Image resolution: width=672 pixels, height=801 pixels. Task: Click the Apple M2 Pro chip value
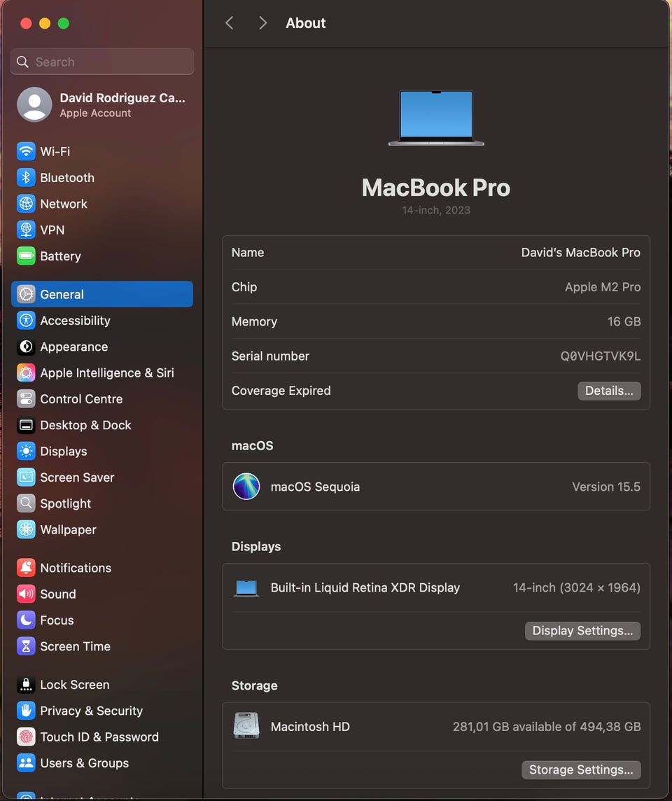[603, 287]
